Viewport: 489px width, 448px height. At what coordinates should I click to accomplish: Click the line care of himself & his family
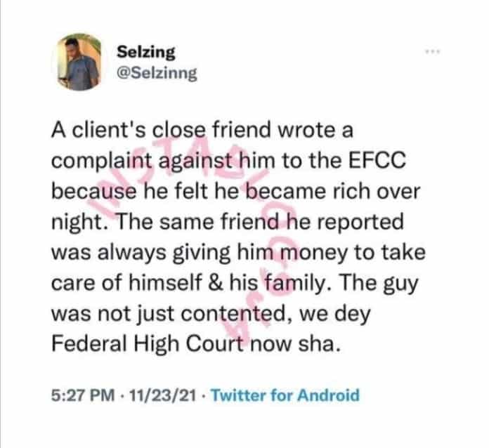[x=235, y=284]
